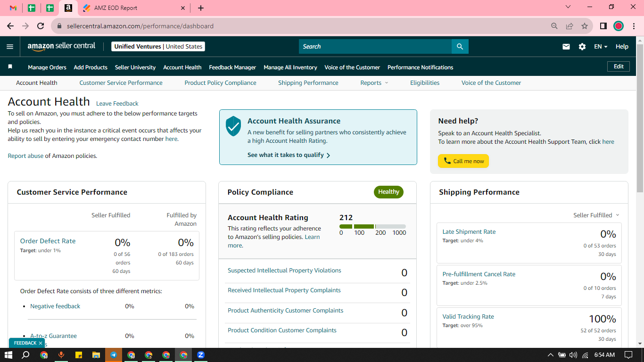Screen dimensions: 644x362
Task: Switch to the Gmail tab
Action: pos(13,8)
